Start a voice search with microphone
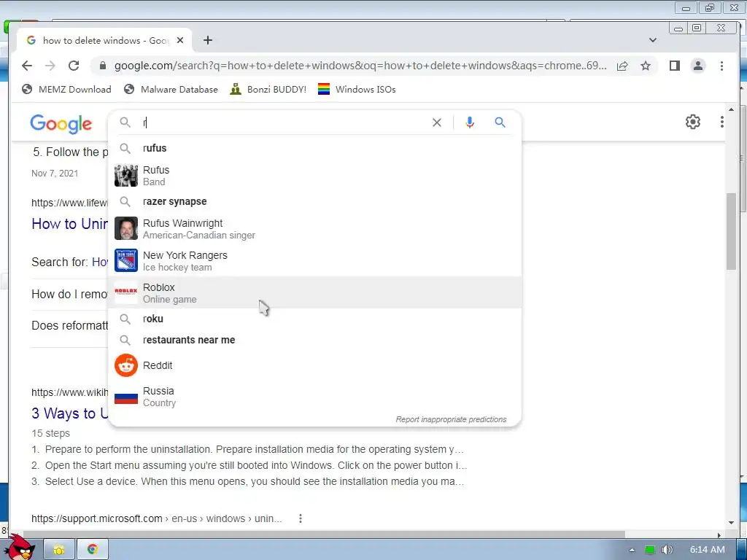The width and height of the screenshot is (747, 560). (x=469, y=122)
